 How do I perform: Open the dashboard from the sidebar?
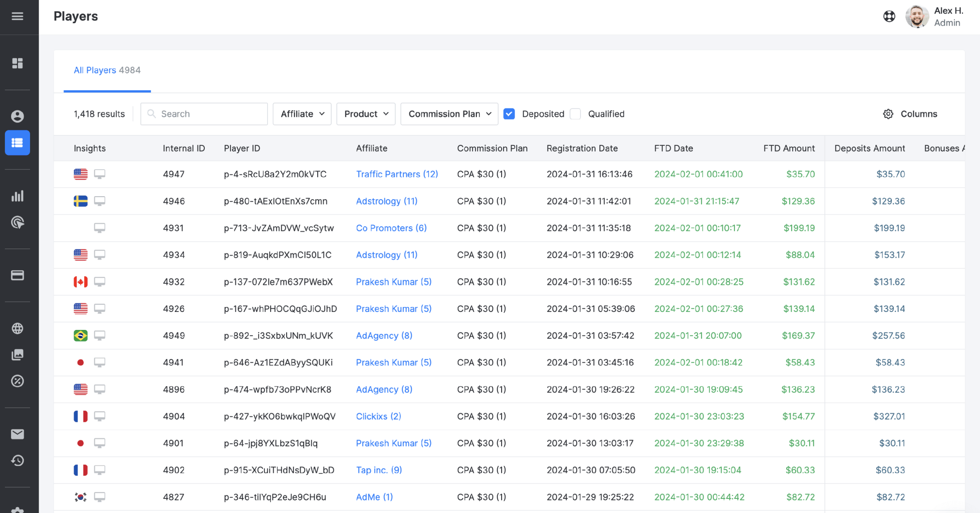tap(17, 63)
